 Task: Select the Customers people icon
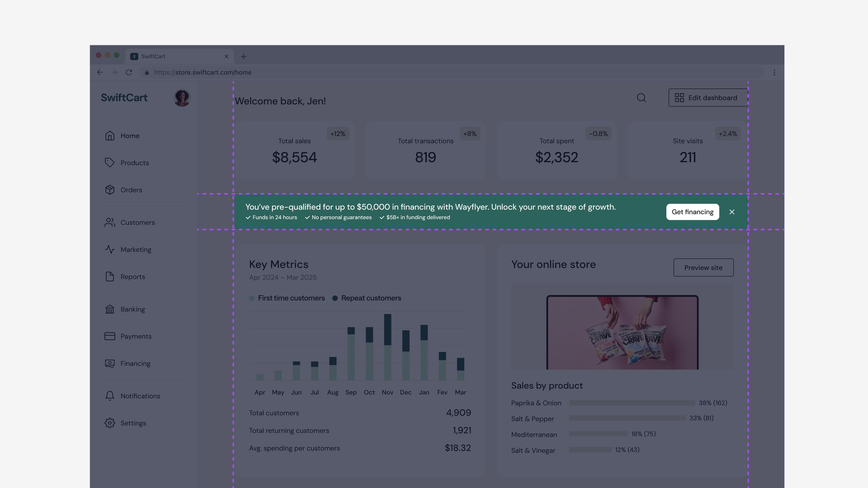coord(109,223)
